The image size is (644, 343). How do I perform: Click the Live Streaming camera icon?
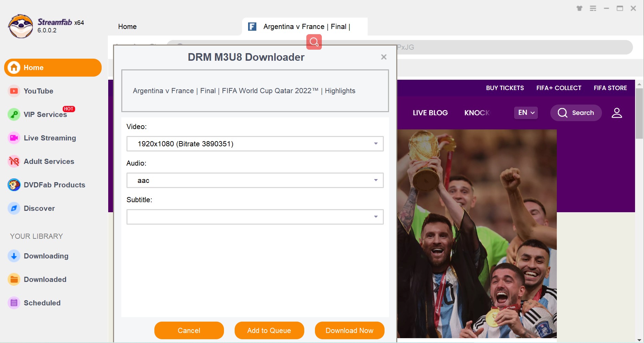pos(14,138)
